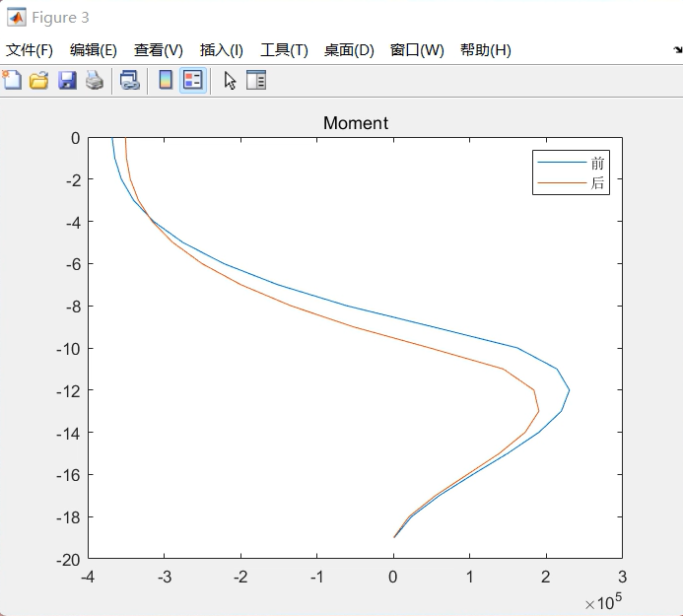Open the 工具(T) menu
The image size is (683, 616).
pyautogui.click(x=284, y=50)
